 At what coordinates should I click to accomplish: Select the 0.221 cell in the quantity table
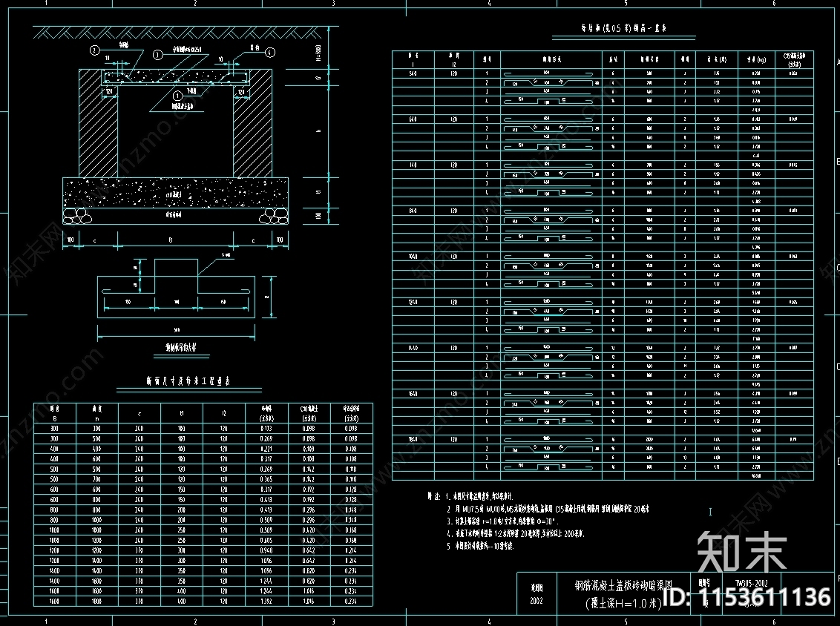click(x=266, y=449)
